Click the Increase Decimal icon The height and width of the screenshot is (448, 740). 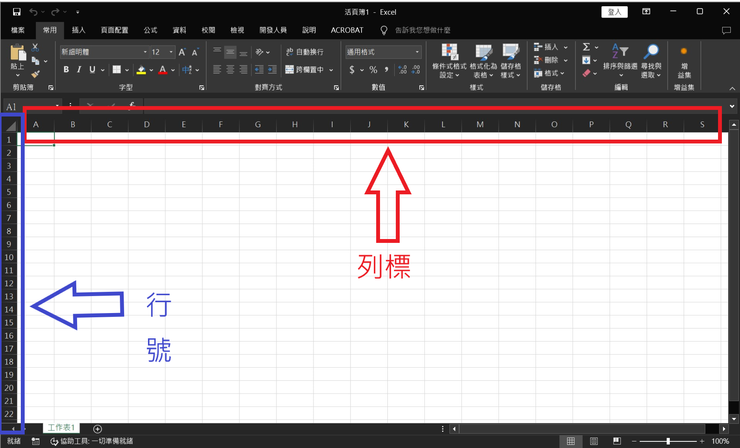tap(403, 70)
